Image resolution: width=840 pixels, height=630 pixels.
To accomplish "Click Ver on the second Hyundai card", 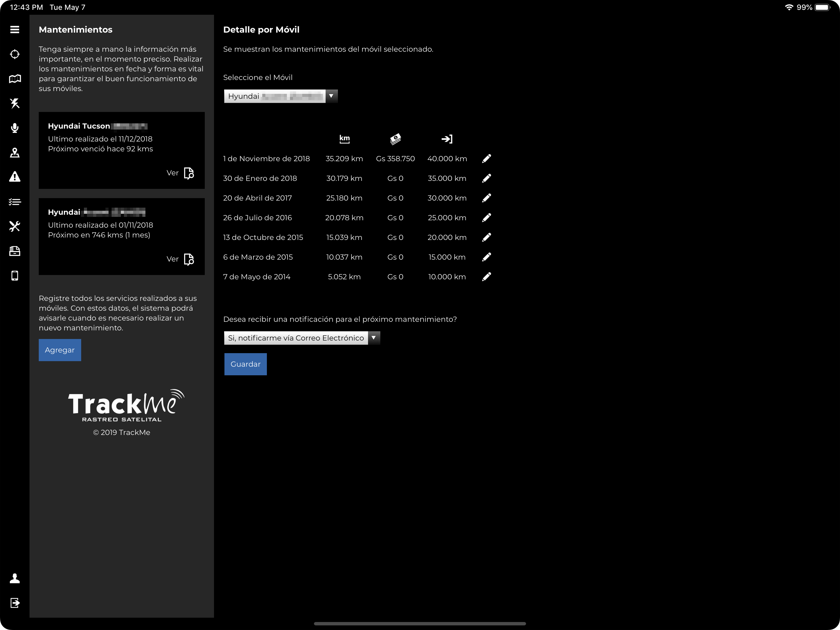I will click(x=172, y=259).
